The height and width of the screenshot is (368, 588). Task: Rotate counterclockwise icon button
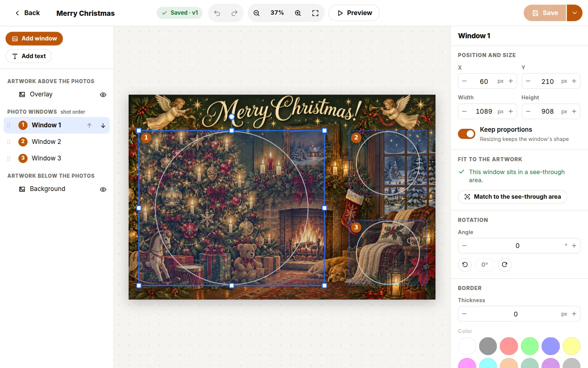click(x=465, y=265)
